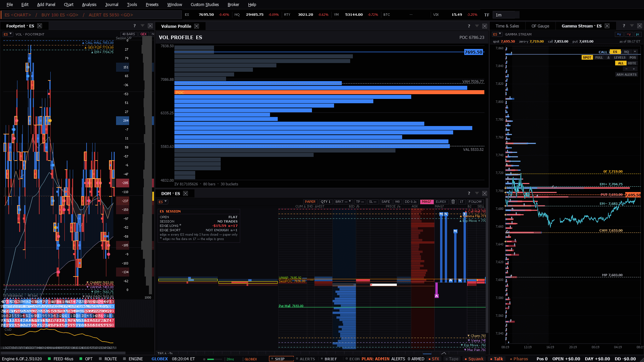Switch to OF Gauge tab
The image size is (644, 362).
coord(540,26)
